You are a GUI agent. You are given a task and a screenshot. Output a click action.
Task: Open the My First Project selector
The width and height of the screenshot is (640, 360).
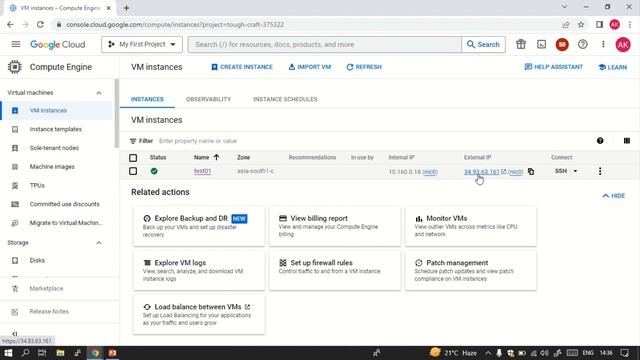tap(142, 44)
